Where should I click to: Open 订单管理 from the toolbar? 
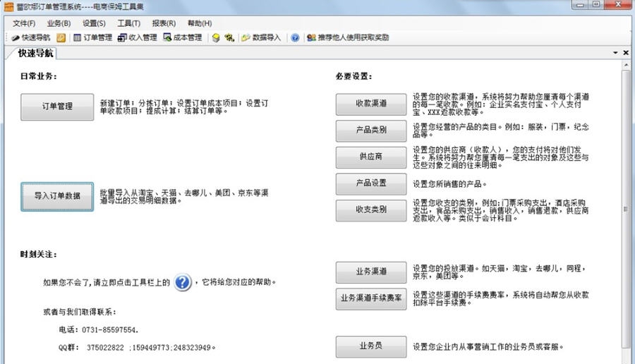92,37
